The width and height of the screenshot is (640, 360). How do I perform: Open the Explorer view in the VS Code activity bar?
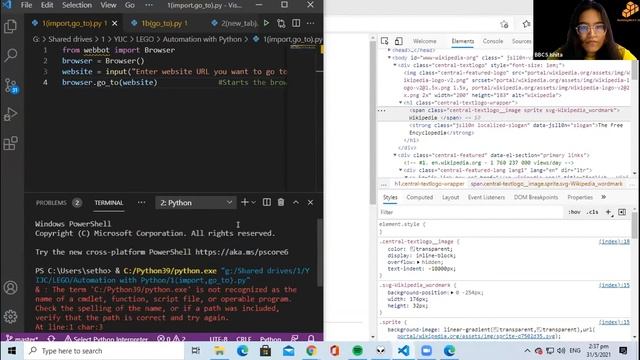(x=10, y=27)
